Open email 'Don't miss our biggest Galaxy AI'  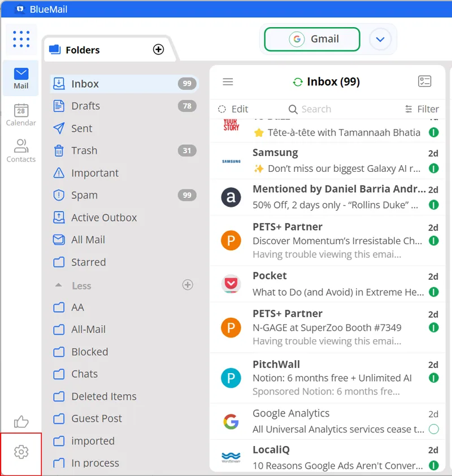pos(328,161)
